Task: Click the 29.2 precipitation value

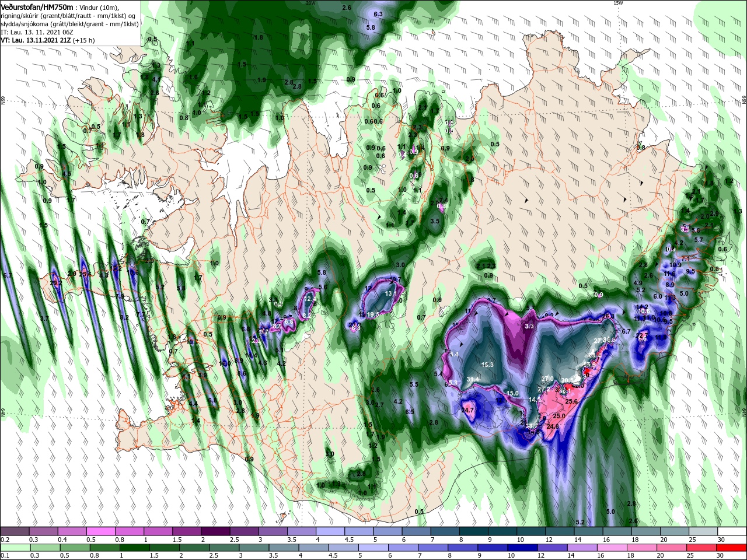Action: [x=56, y=283]
